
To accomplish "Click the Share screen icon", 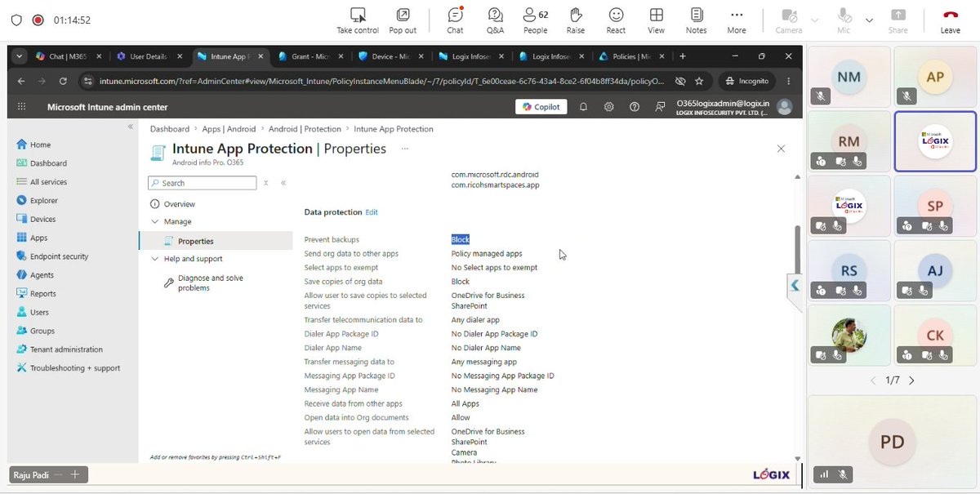I will (x=898, y=15).
